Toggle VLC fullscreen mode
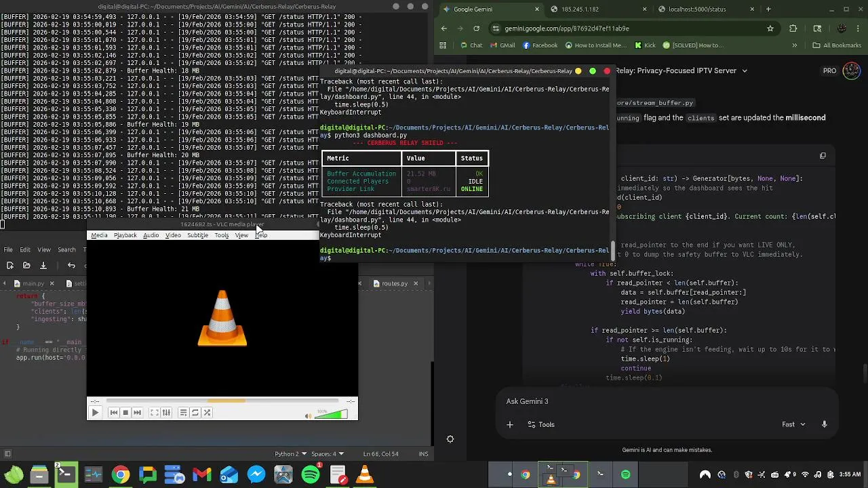Image resolution: width=868 pixels, height=488 pixels. [x=155, y=412]
